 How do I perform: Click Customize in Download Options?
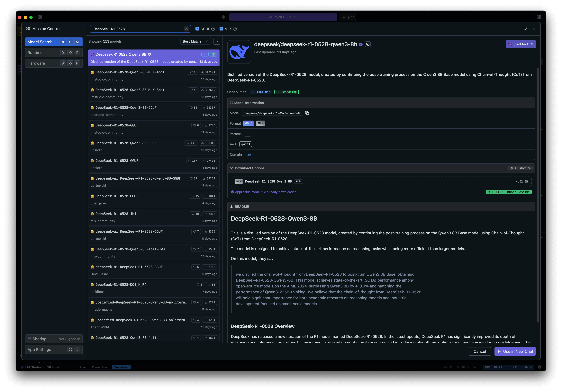click(520, 168)
